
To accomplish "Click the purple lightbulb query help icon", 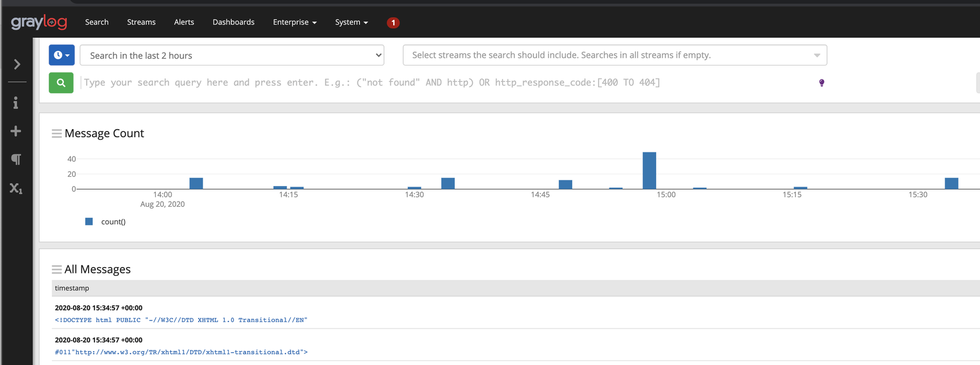I will [x=821, y=83].
